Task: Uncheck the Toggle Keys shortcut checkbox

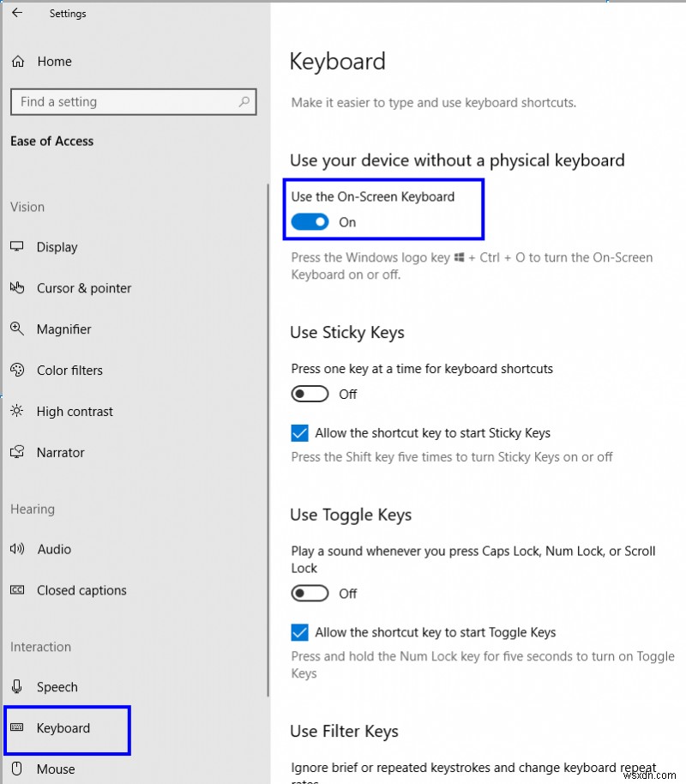Action: coord(299,632)
